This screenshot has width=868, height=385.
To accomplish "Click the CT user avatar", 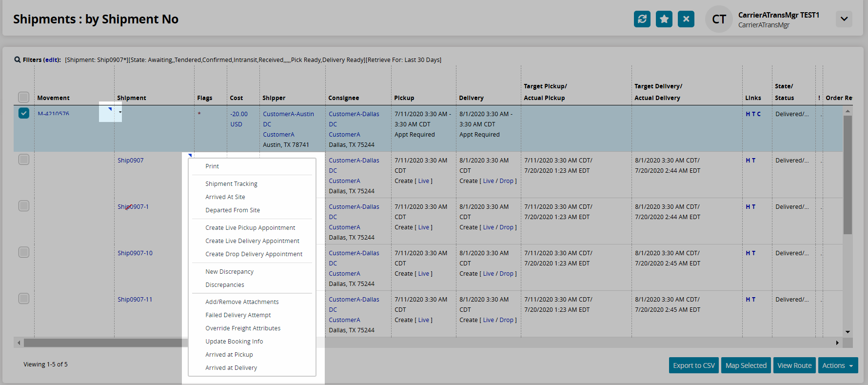I will (x=719, y=19).
